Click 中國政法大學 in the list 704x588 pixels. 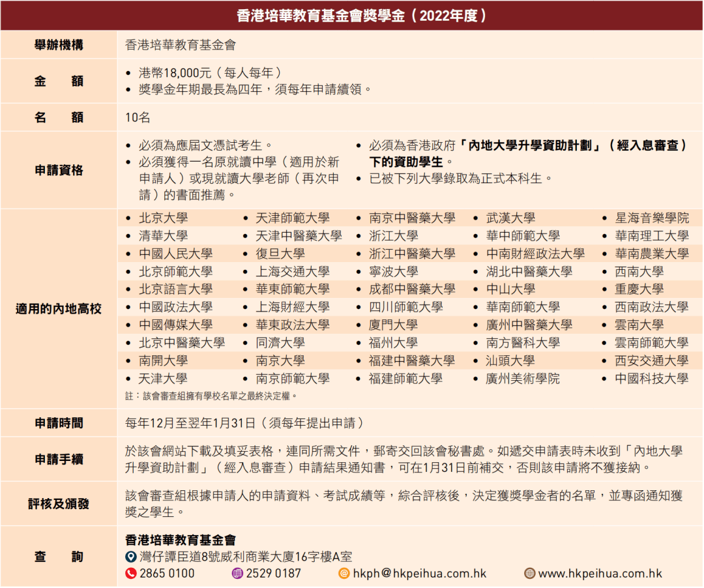click(x=175, y=308)
